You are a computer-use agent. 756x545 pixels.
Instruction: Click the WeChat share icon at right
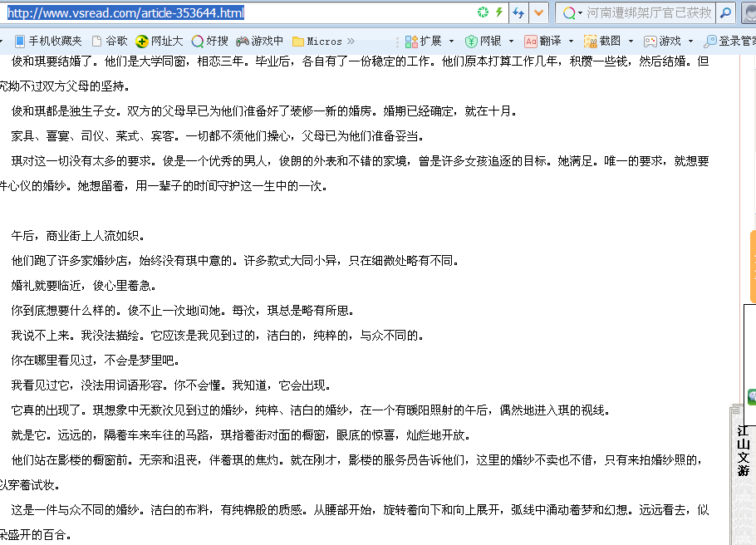(x=752, y=396)
